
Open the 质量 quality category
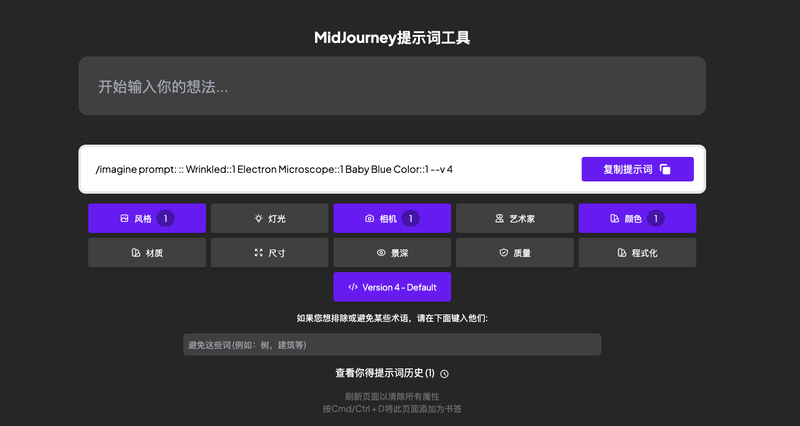point(514,253)
